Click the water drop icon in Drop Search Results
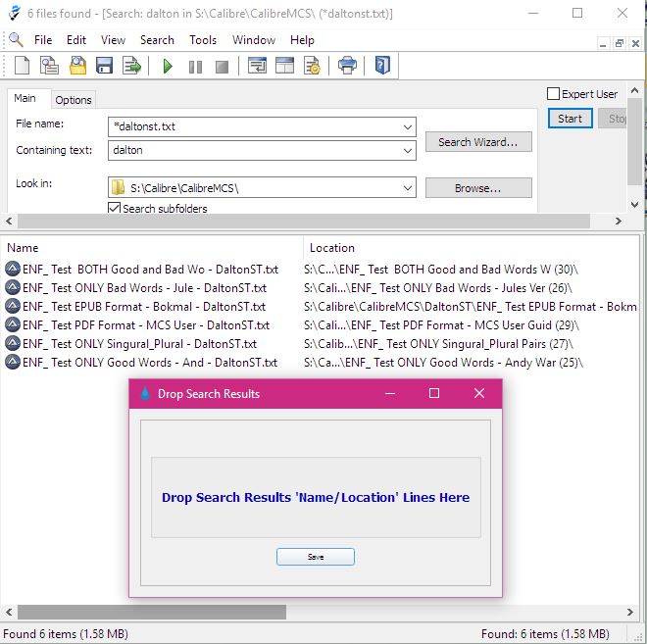The height and width of the screenshot is (644, 647). click(x=145, y=393)
